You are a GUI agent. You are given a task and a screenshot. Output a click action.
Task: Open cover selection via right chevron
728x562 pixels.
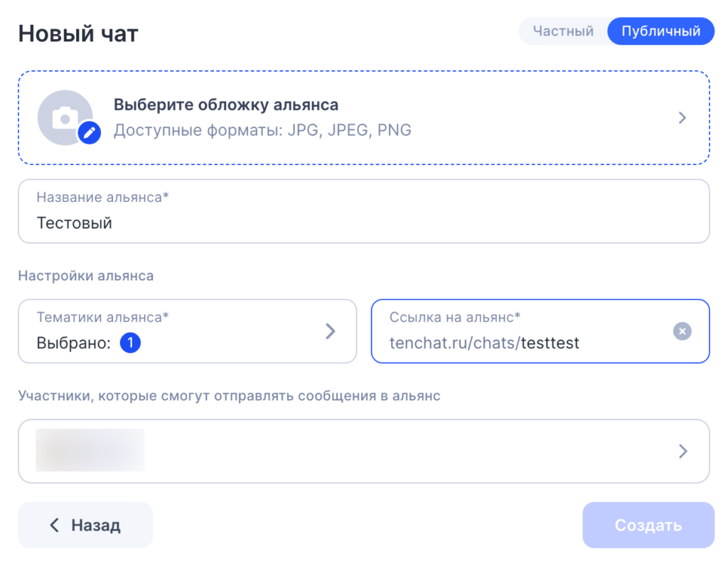(682, 117)
